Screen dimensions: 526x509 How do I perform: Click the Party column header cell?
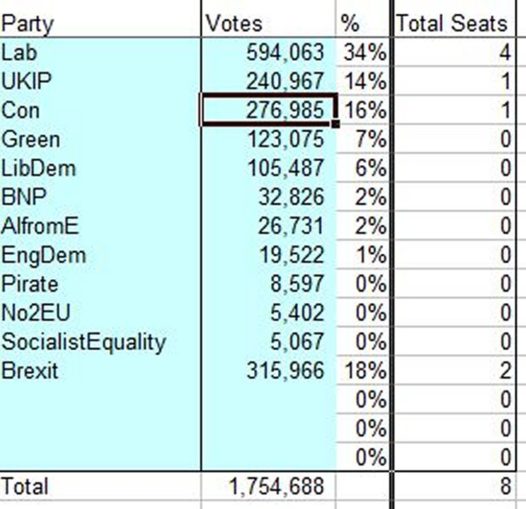100,23
